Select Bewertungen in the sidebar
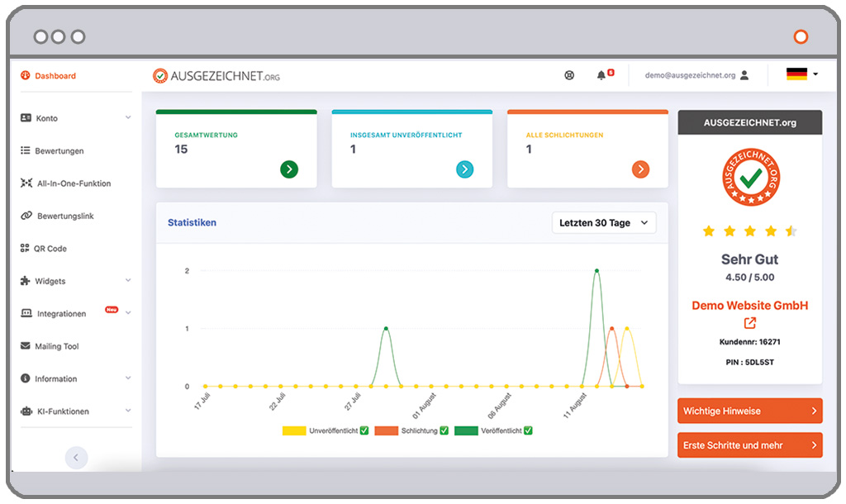 click(x=59, y=151)
